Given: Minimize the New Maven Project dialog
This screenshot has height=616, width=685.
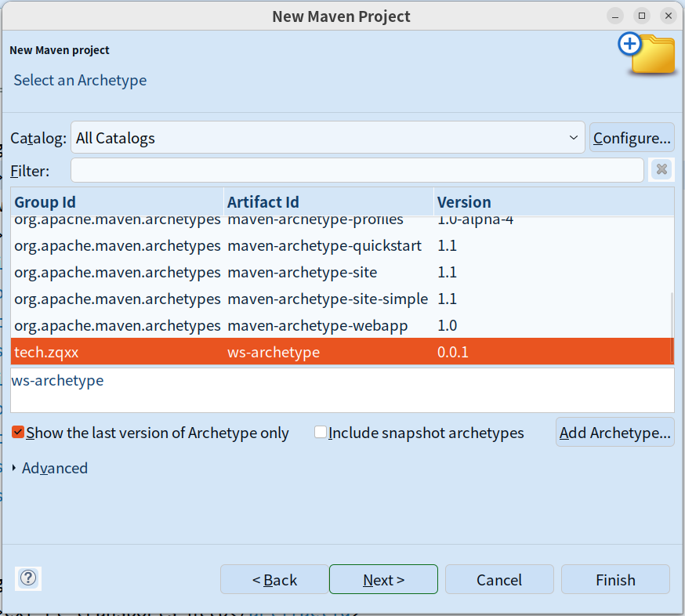Looking at the screenshot, I should coord(617,16).
